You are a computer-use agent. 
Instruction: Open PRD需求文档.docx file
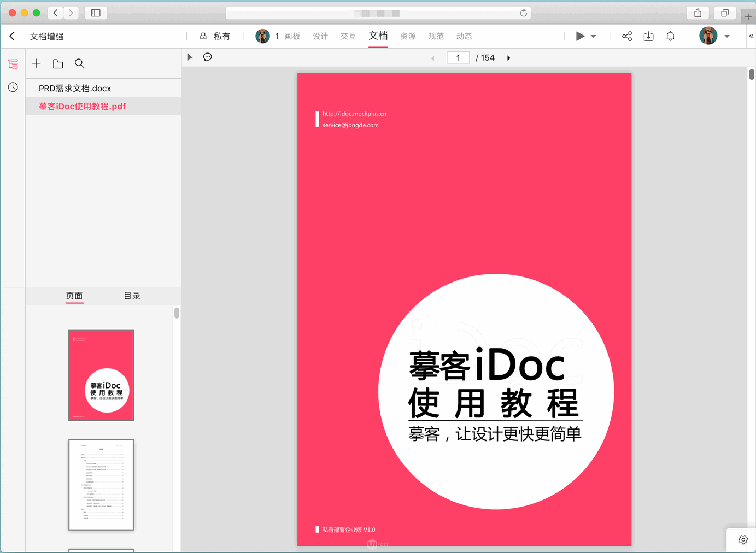click(x=103, y=88)
